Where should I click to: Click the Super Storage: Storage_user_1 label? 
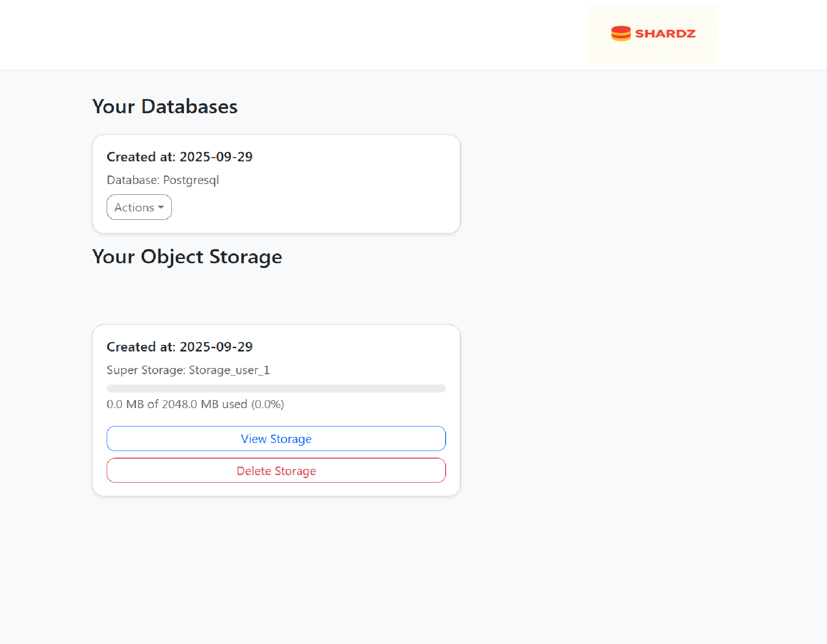click(x=188, y=370)
